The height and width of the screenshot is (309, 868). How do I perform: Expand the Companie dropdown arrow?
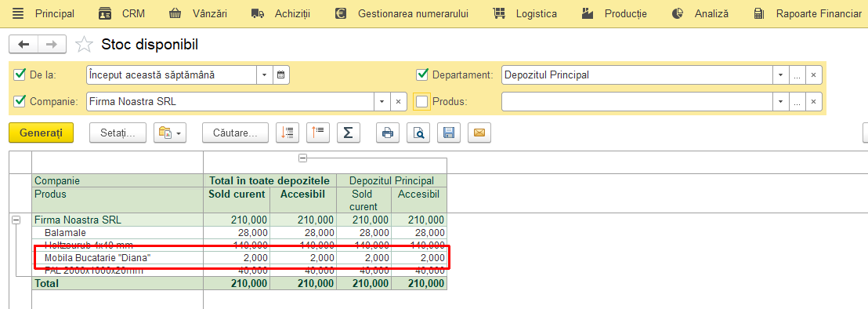coord(382,101)
